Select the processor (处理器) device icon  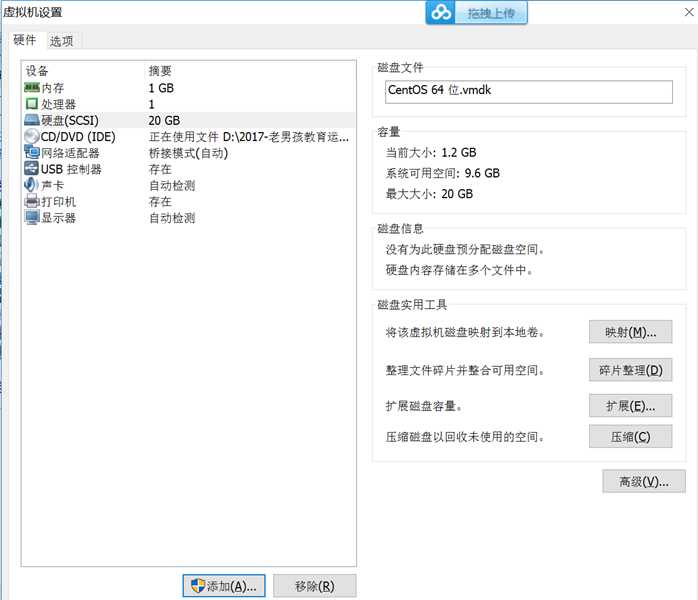(32, 104)
